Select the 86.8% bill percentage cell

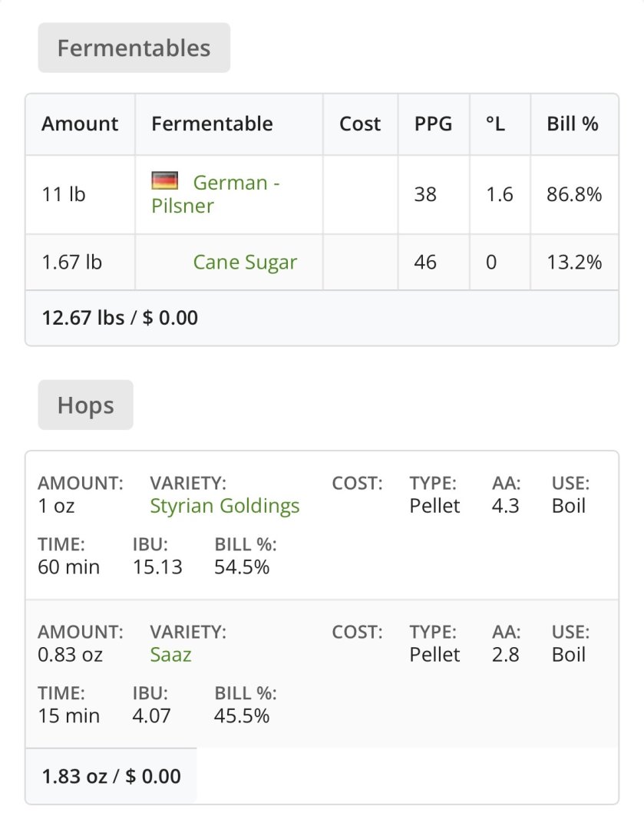coord(574,194)
